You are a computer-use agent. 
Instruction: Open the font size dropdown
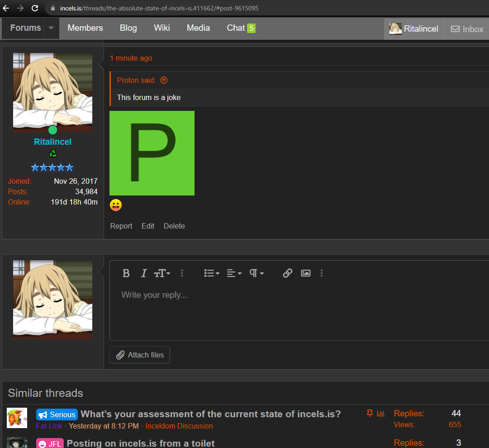click(162, 273)
